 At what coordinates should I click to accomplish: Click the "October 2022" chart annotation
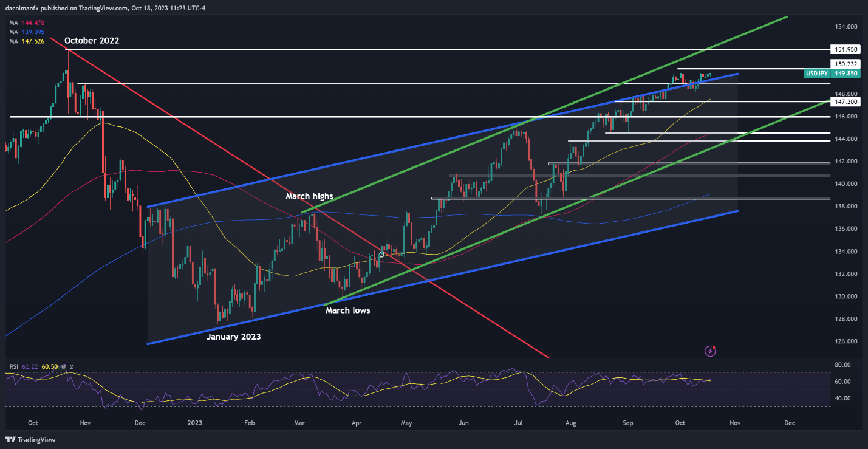click(x=92, y=41)
